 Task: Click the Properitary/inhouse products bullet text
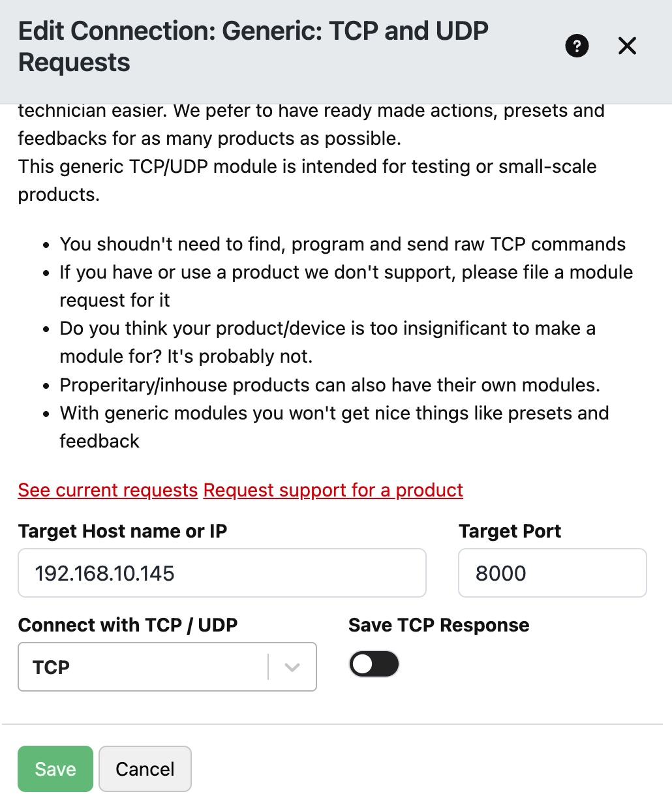pyautogui.click(x=329, y=385)
